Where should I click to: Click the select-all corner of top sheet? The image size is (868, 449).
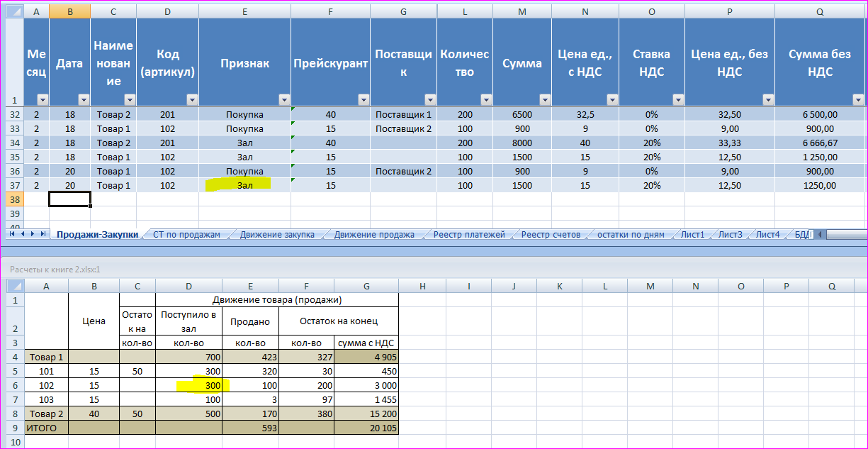pos(14,11)
